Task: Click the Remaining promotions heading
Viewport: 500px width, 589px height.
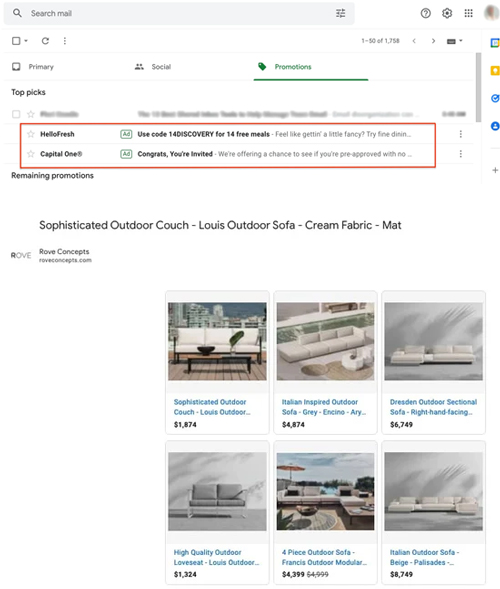Action: [x=52, y=175]
